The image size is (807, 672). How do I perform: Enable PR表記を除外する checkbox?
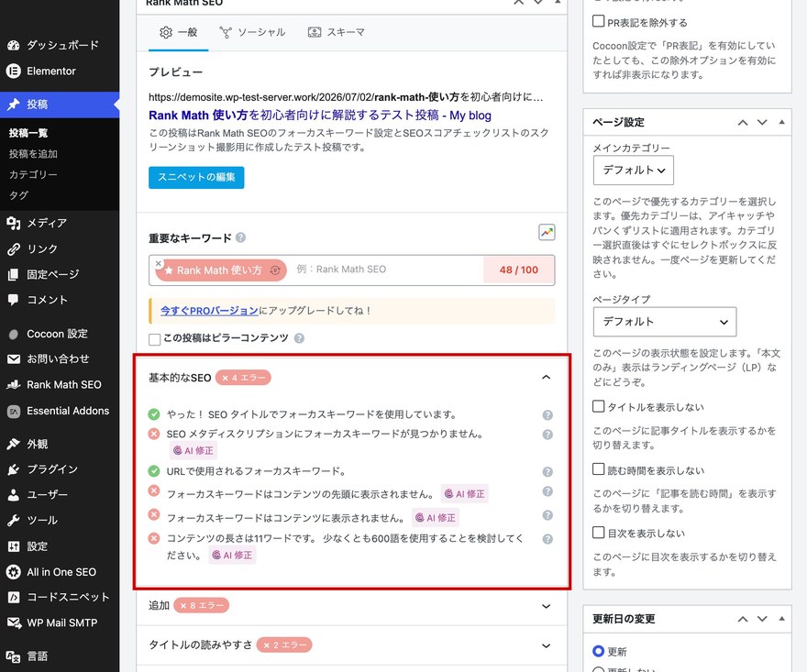(598, 22)
